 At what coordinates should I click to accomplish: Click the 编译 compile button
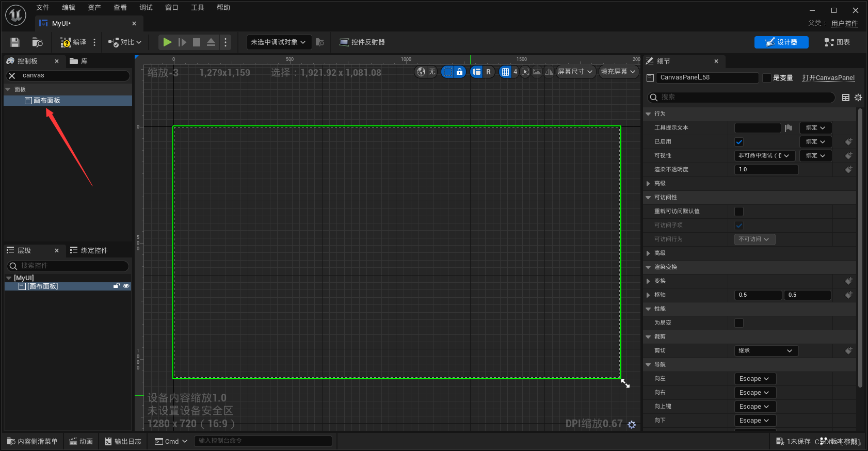tap(73, 42)
